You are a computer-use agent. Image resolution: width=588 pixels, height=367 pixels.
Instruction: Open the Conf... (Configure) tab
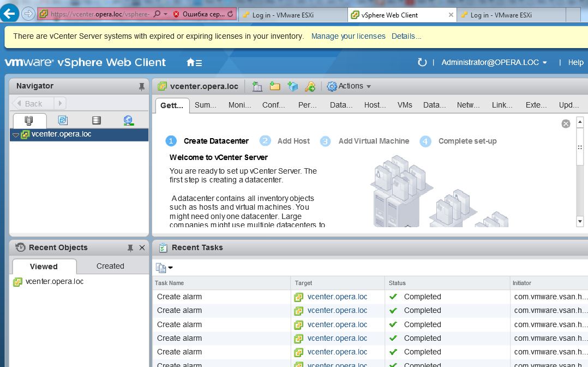point(274,105)
